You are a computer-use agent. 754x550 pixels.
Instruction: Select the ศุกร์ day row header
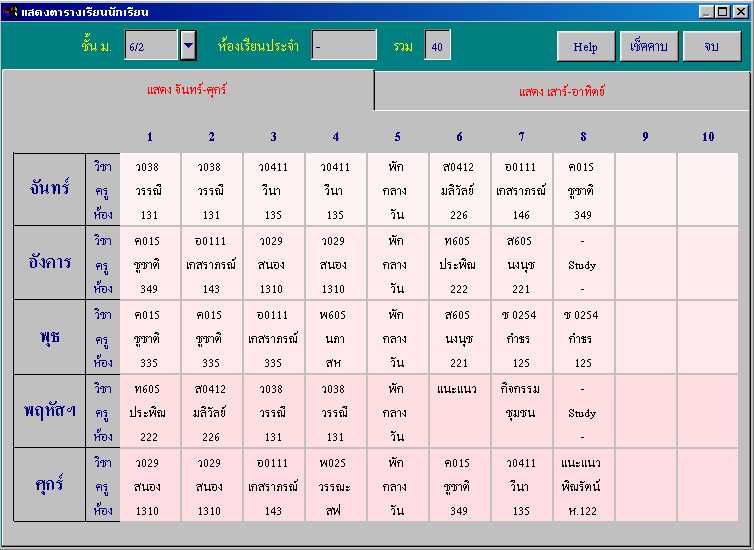point(50,485)
